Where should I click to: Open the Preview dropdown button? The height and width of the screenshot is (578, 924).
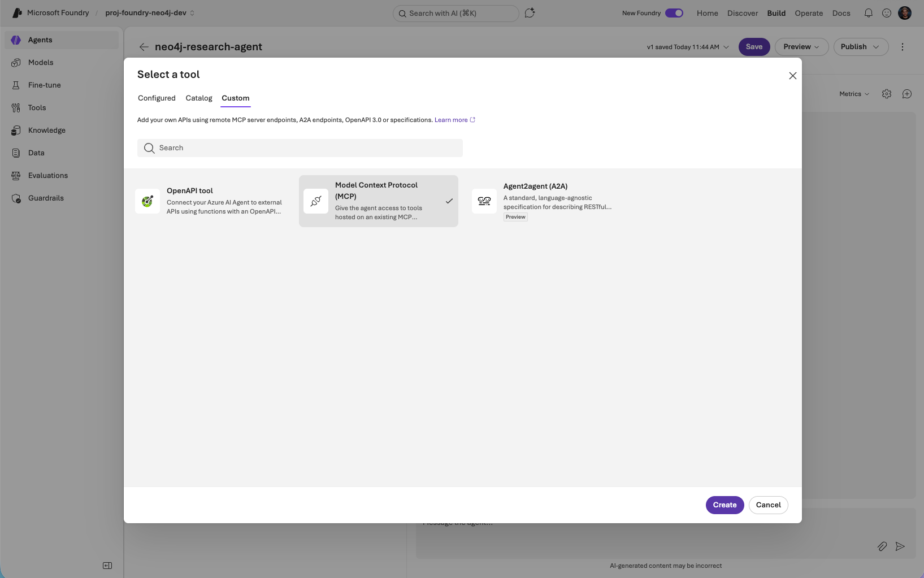[x=801, y=47]
